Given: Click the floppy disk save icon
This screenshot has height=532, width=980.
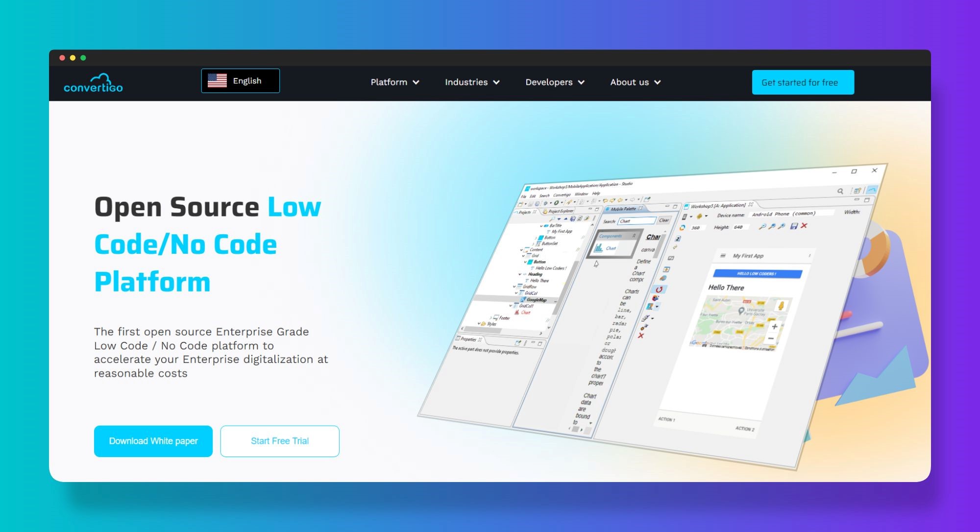Looking at the screenshot, I should pyautogui.click(x=794, y=226).
